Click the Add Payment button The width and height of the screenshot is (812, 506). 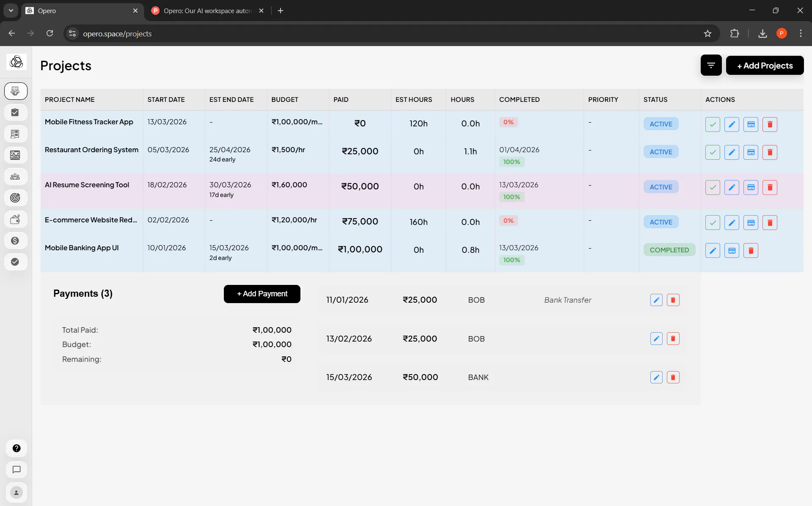click(262, 294)
